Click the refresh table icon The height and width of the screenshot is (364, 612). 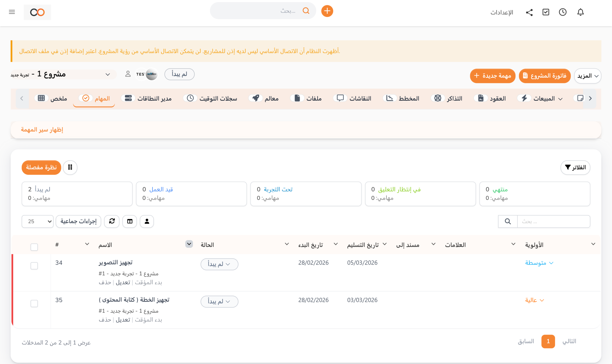click(112, 221)
